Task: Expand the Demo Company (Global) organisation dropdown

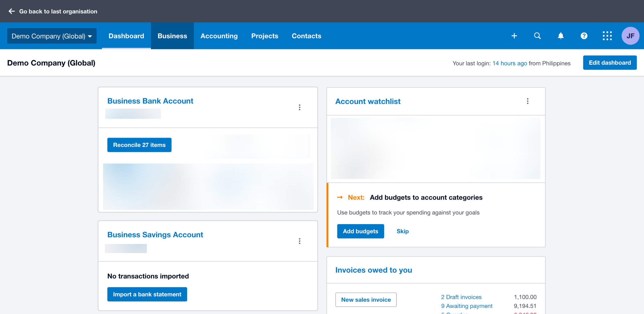Action: (52, 36)
